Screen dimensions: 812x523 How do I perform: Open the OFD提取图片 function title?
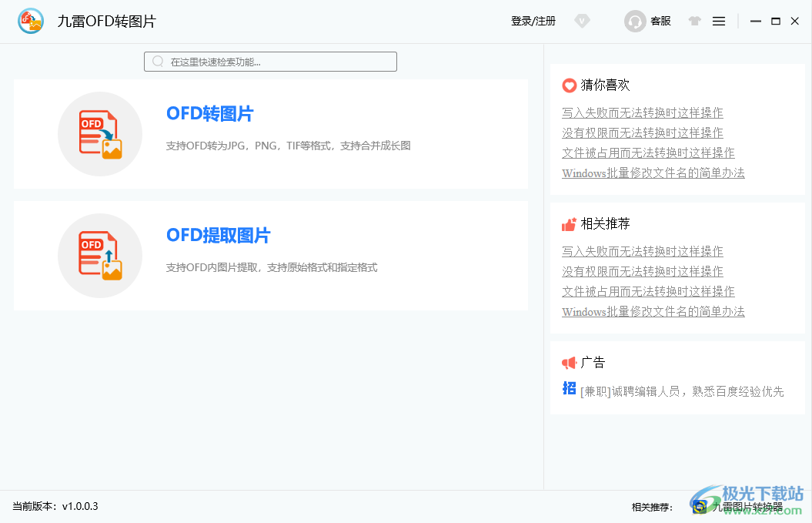tap(218, 236)
